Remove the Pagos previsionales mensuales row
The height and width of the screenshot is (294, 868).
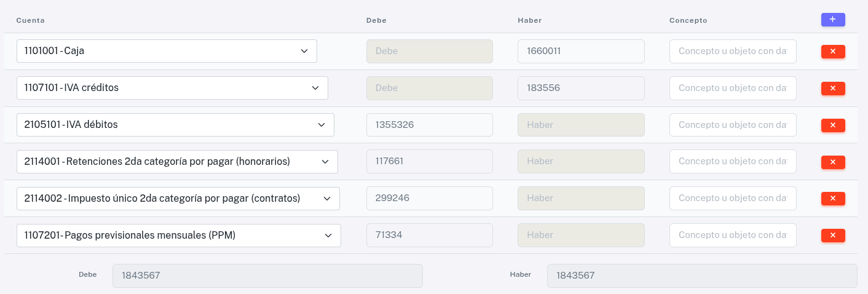pyautogui.click(x=833, y=235)
